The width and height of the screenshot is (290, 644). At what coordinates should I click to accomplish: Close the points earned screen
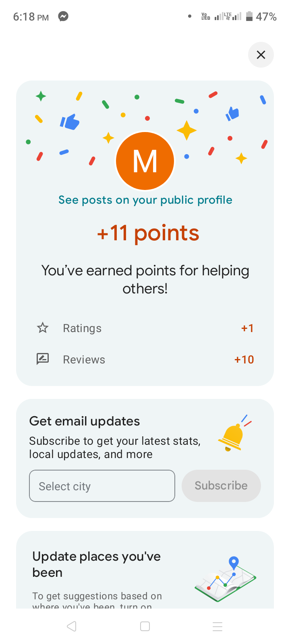[x=261, y=55]
